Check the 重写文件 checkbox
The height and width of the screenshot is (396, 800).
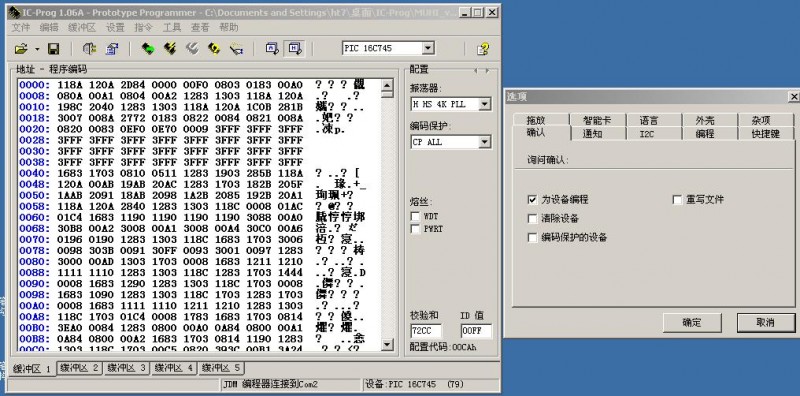677,200
